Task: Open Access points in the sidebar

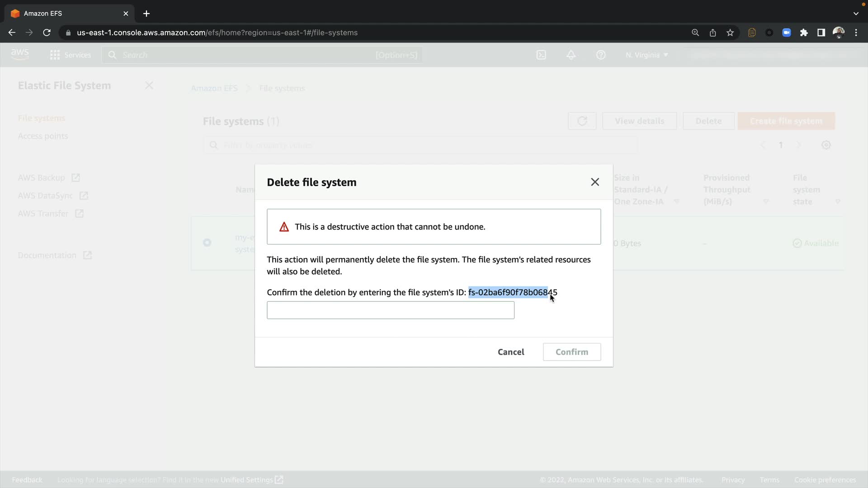Action: pyautogui.click(x=43, y=136)
